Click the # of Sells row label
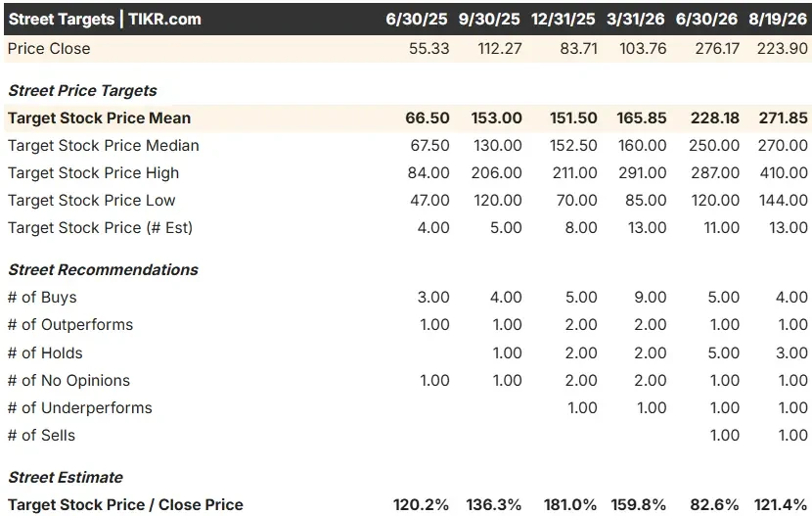The image size is (812, 516). 41,436
